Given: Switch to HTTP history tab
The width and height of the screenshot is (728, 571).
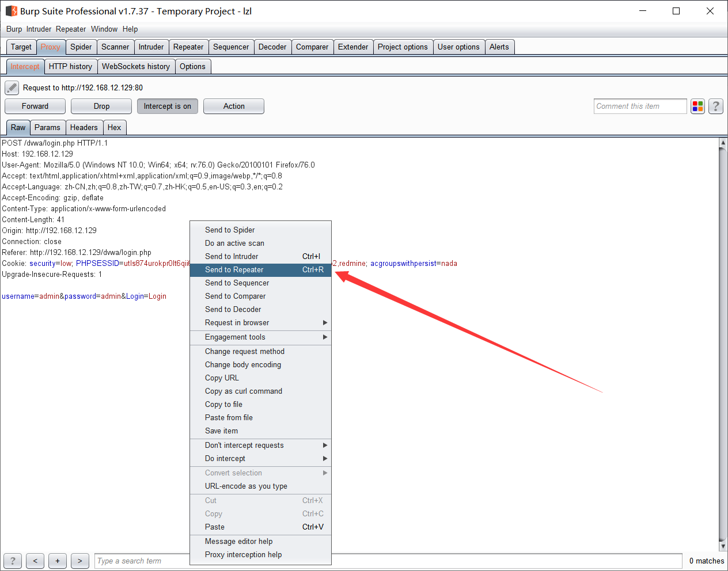Looking at the screenshot, I should click(x=70, y=67).
